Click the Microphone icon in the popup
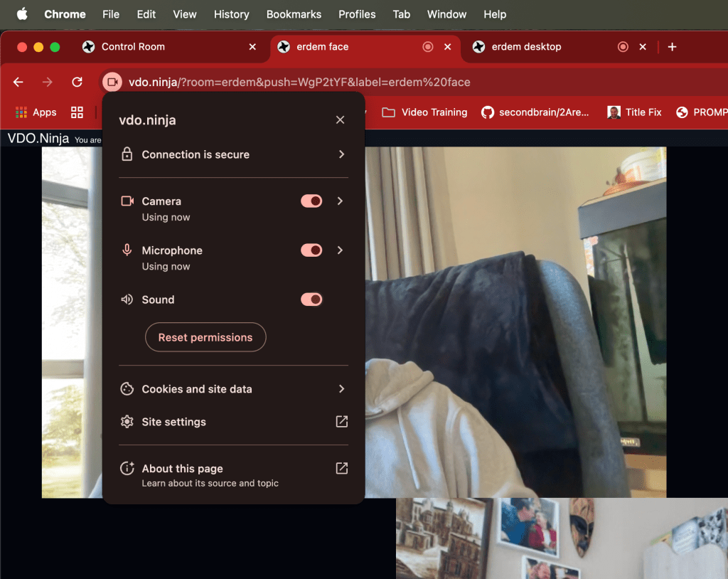728x579 pixels. click(x=127, y=250)
